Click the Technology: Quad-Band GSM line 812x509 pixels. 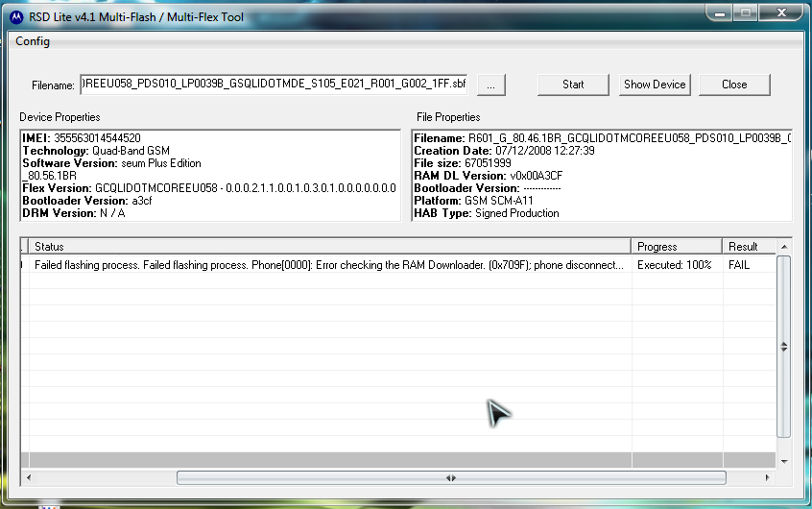(96, 151)
